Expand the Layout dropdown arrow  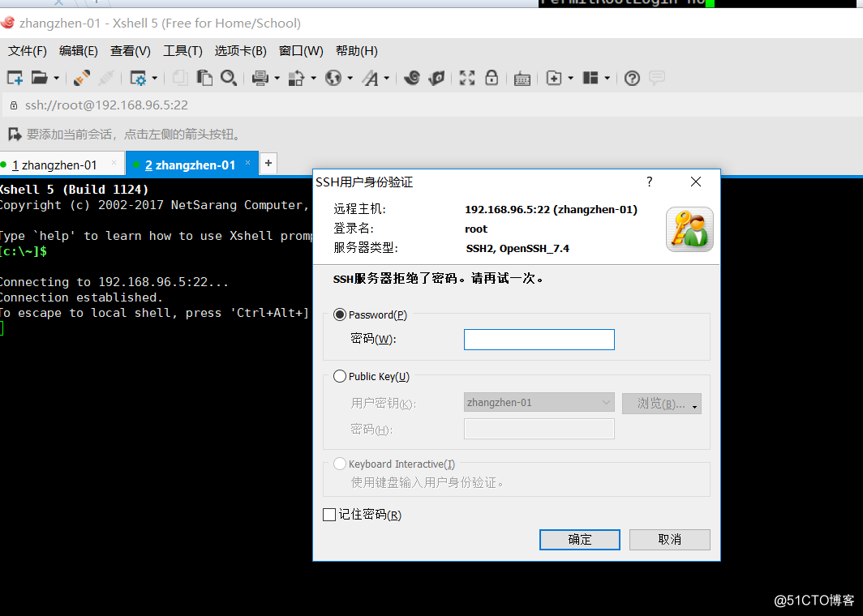tap(607, 78)
